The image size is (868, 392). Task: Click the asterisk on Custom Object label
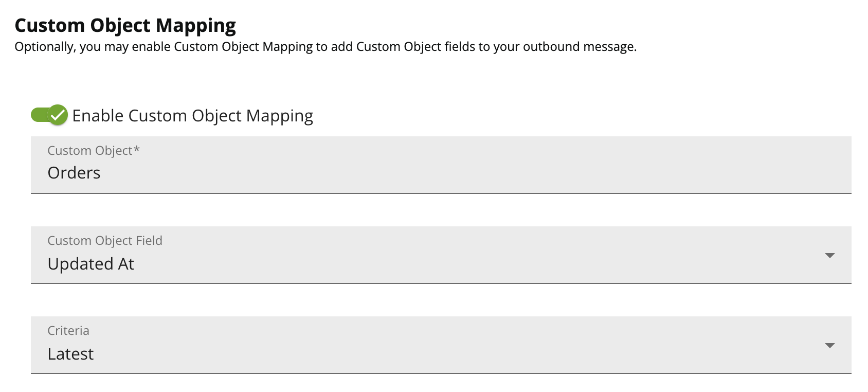[137, 150]
